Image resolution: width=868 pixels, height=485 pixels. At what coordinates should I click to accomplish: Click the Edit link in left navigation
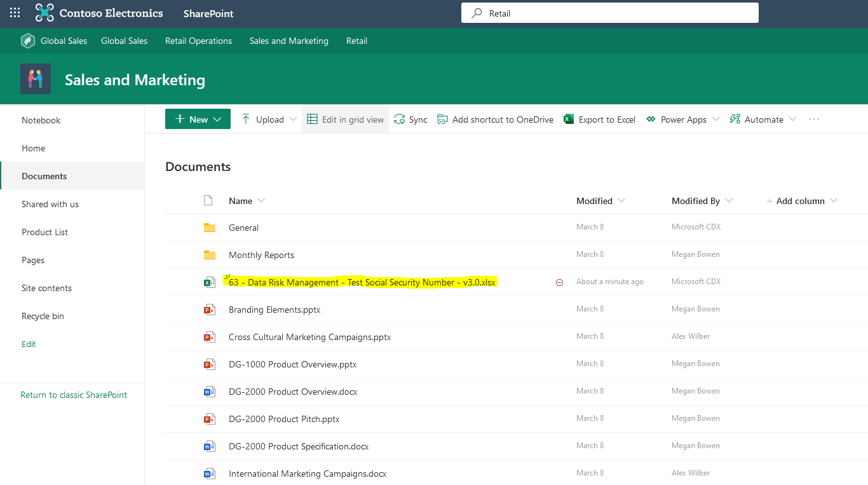pos(29,344)
